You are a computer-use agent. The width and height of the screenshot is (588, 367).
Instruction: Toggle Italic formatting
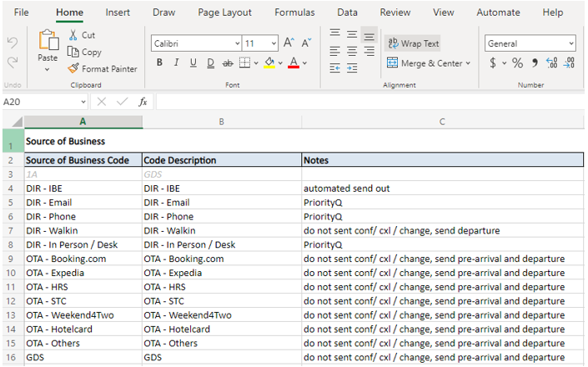click(x=176, y=63)
